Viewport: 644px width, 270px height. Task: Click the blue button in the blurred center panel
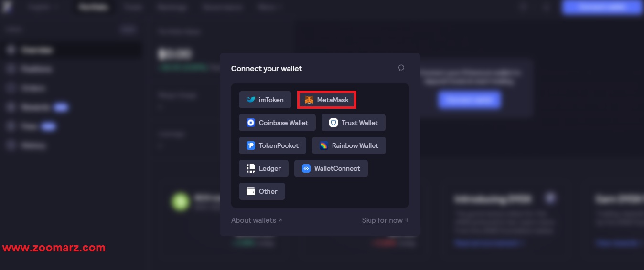coord(469,100)
